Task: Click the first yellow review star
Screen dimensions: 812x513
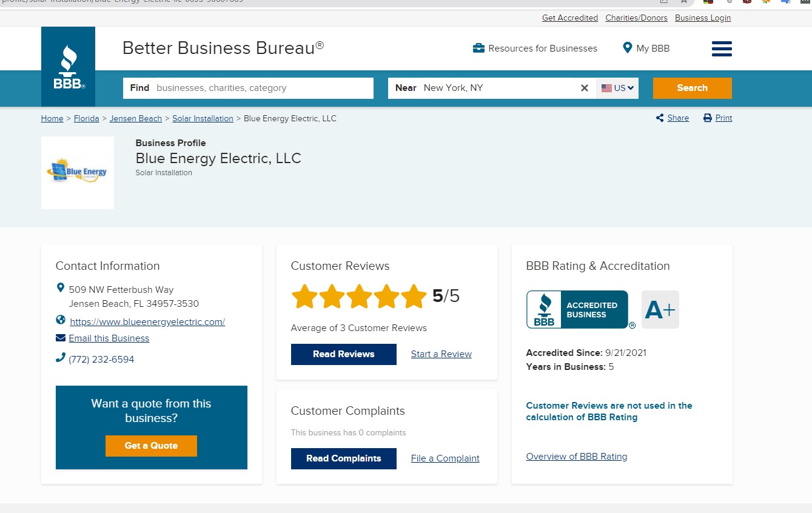Action: coord(304,297)
